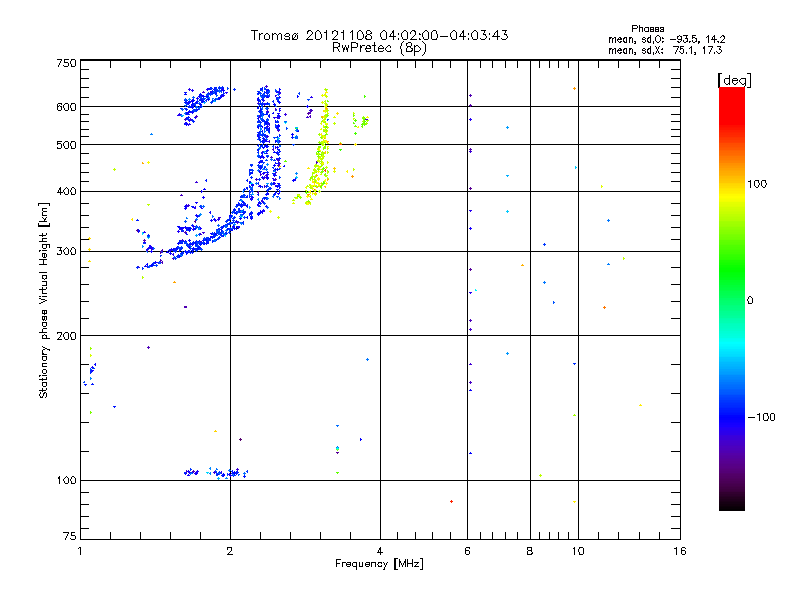
Task: Click the subtitle 'RwPretec (8p)'
Action: coord(379,48)
